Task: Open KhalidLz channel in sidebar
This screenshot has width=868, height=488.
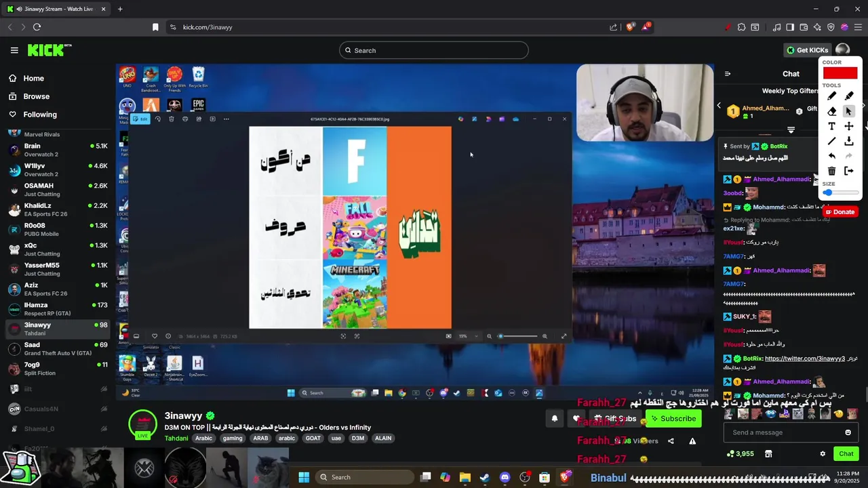Action: 58,210
